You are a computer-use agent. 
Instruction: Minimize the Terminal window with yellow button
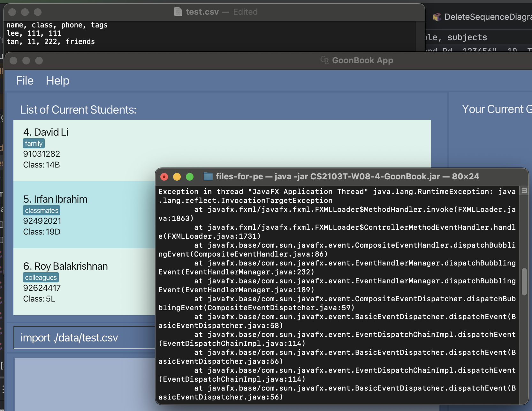click(x=177, y=177)
